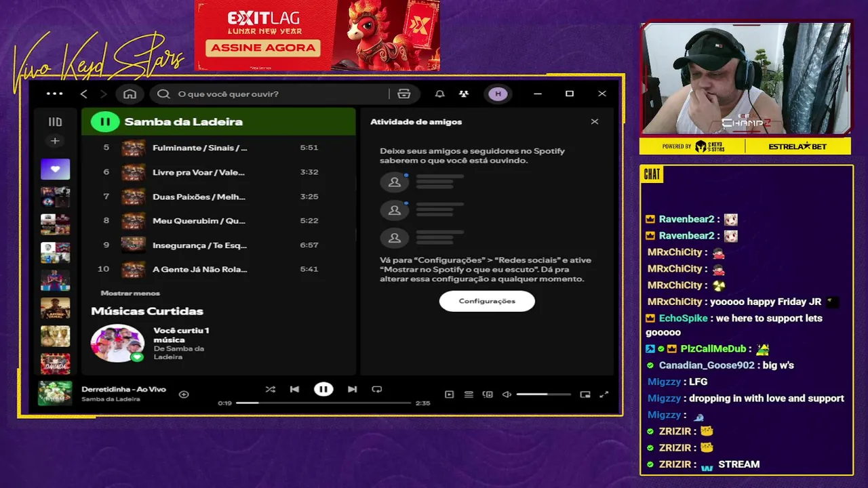Screen dimensions: 868x488
Task: Select the cover thumbnail of track 9
Action: pyautogui.click(x=133, y=245)
